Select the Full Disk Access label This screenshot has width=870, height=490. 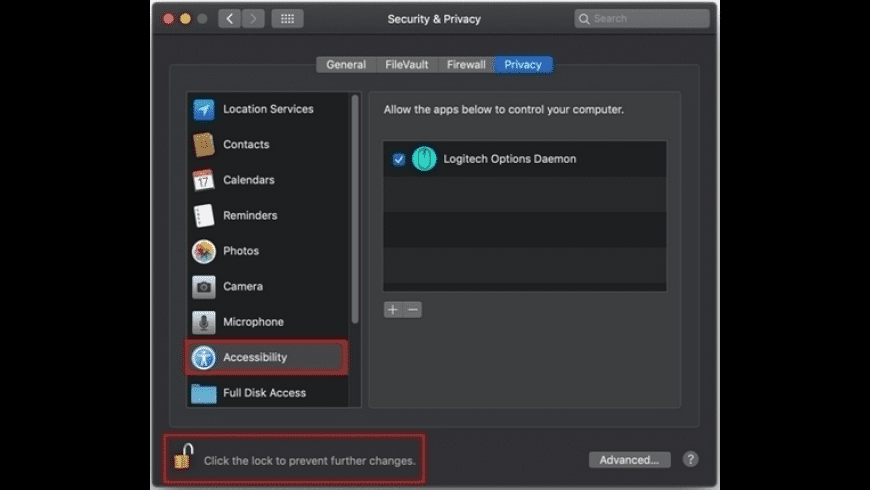point(265,393)
